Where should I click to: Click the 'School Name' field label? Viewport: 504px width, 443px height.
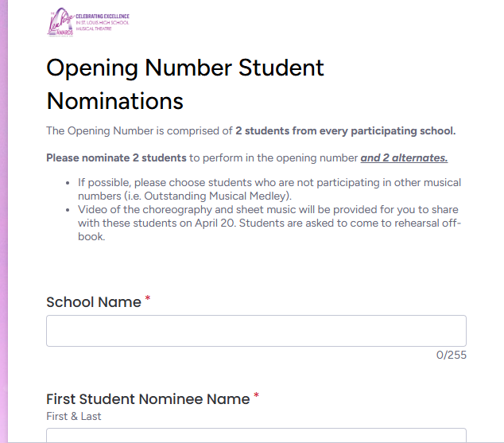pyautogui.click(x=94, y=302)
